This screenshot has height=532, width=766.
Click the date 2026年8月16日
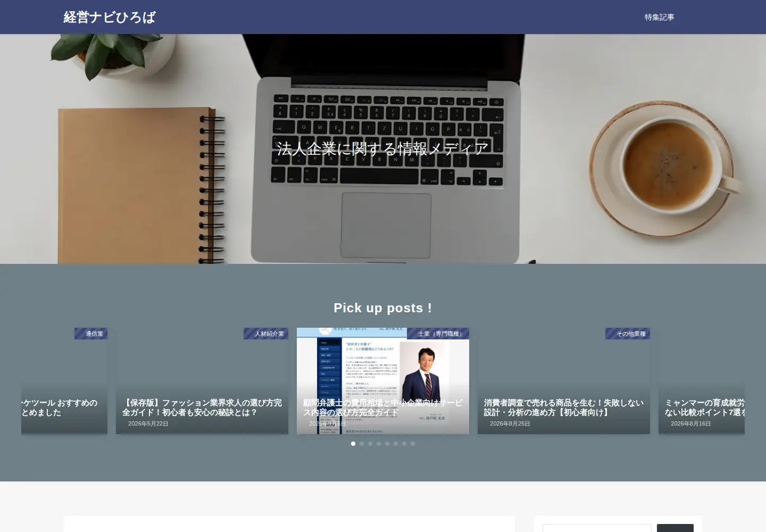coord(691,424)
